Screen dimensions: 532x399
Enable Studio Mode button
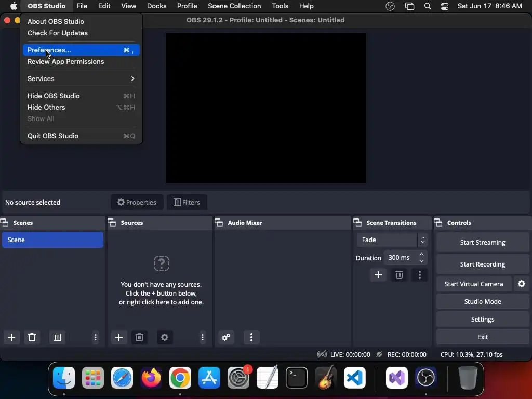pyautogui.click(x=483, y=302)
